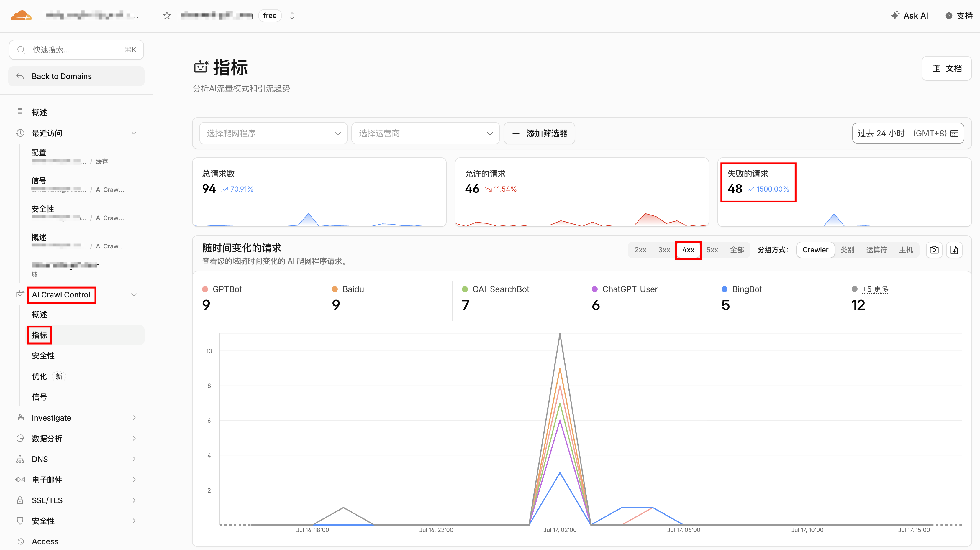This screenshot has height=550, width=980.
Task: Open the 文档 documentation button
Action: click(x=947, y=68)
